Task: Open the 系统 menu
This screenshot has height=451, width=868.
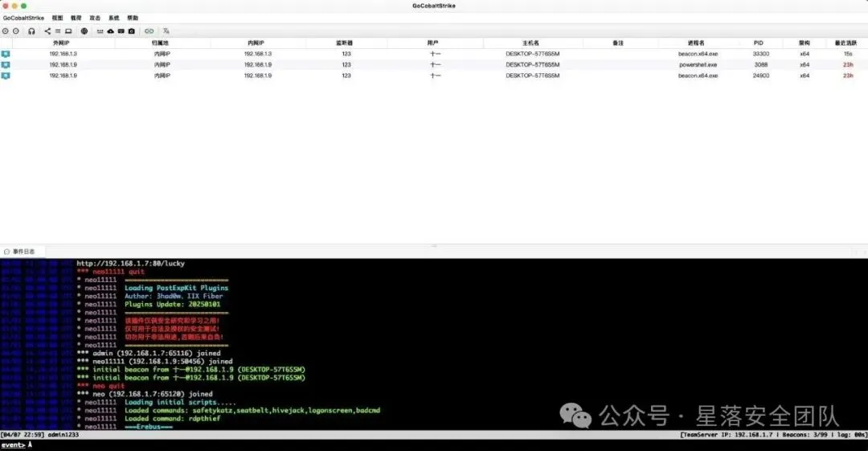Action: 114,18
